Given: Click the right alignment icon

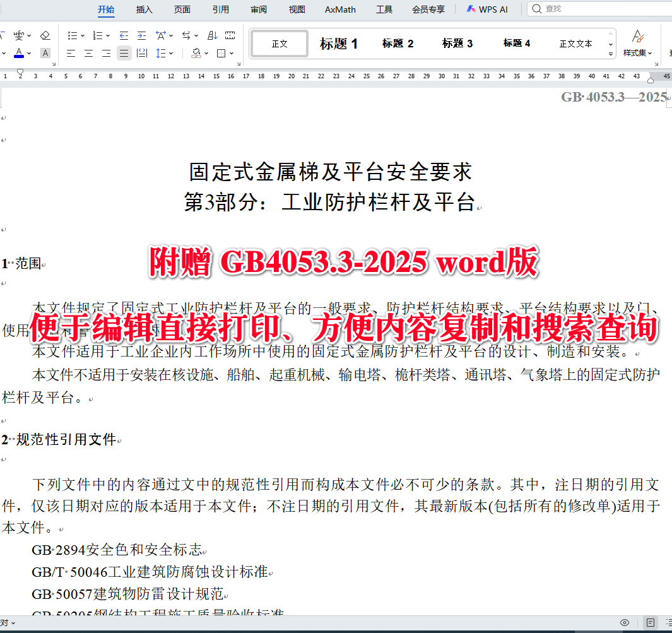Looking at the screenshot, I should pos(106,53).
